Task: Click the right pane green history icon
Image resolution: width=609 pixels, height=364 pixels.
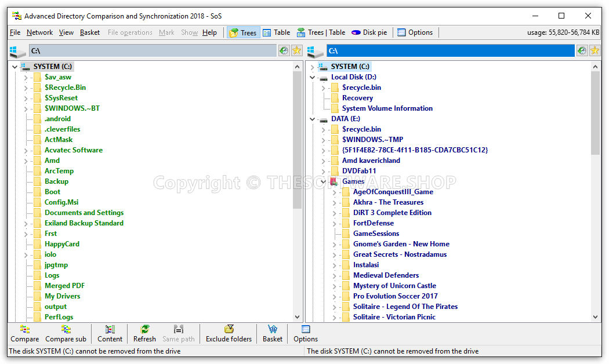Action: [582, 50]
